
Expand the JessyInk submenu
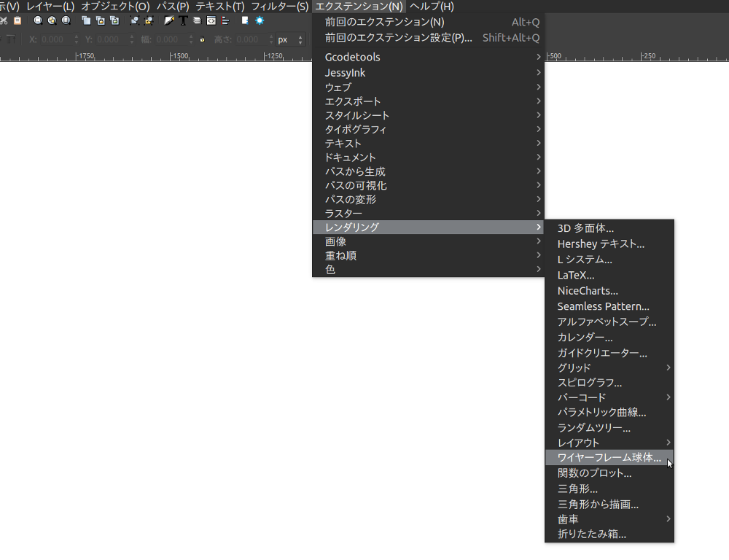[428, 73]
